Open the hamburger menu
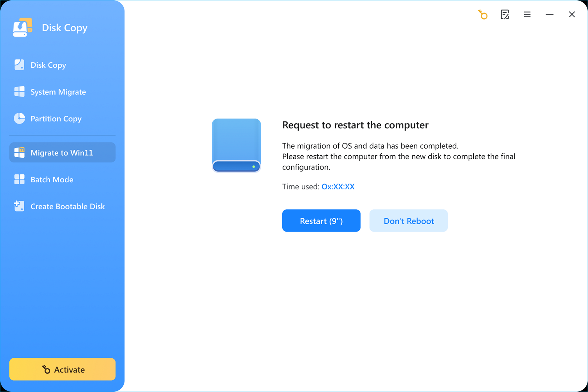This screenshot has height=392, width=588. [527, 14]
